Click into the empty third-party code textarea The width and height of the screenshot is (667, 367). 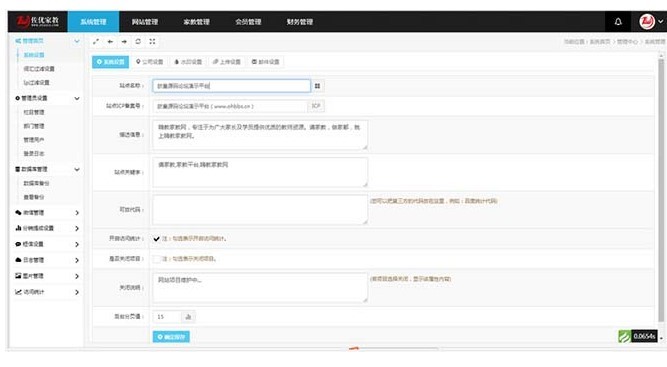[260, 210]
